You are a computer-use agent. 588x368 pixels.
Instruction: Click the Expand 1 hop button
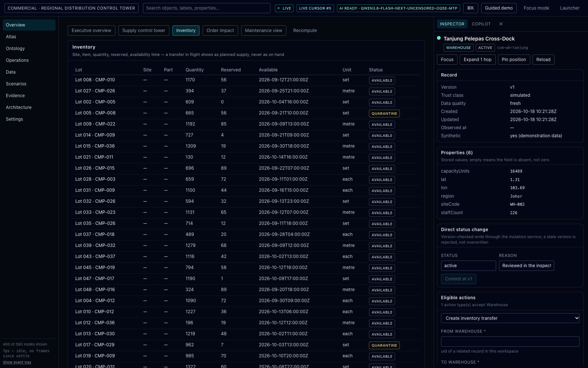point(477,60)
